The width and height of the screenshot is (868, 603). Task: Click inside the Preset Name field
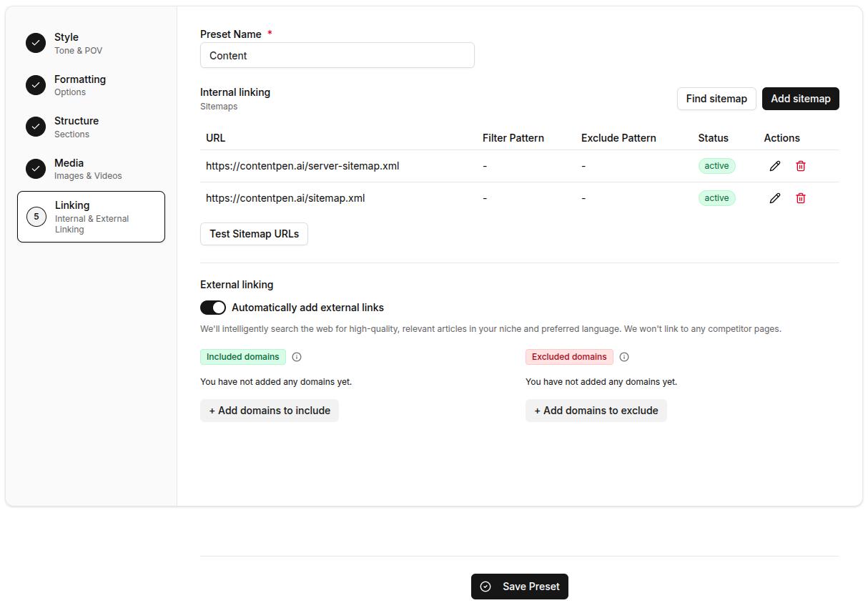[x=337, y=55]
